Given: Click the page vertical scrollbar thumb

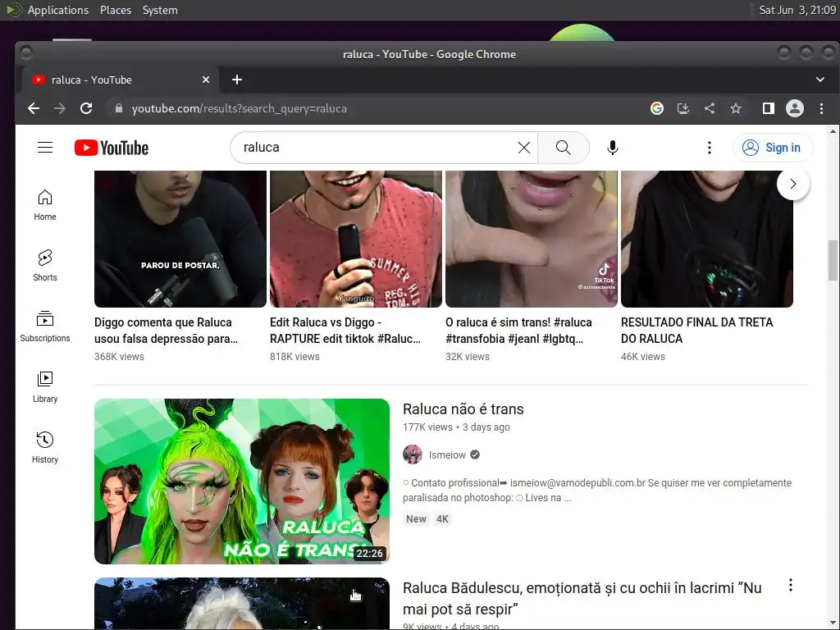Looking at the screenshot, I should click(833, 260).
